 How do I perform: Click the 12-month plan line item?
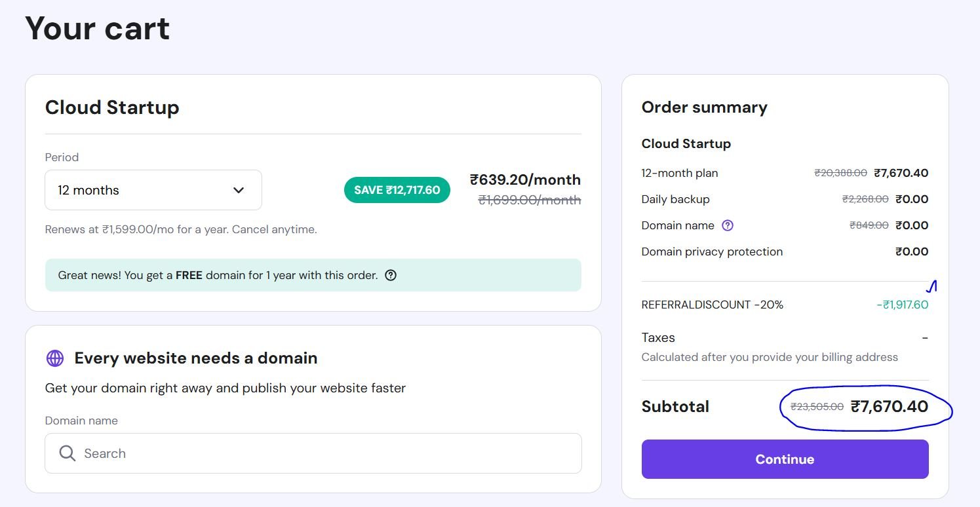[x=679, y=173]
